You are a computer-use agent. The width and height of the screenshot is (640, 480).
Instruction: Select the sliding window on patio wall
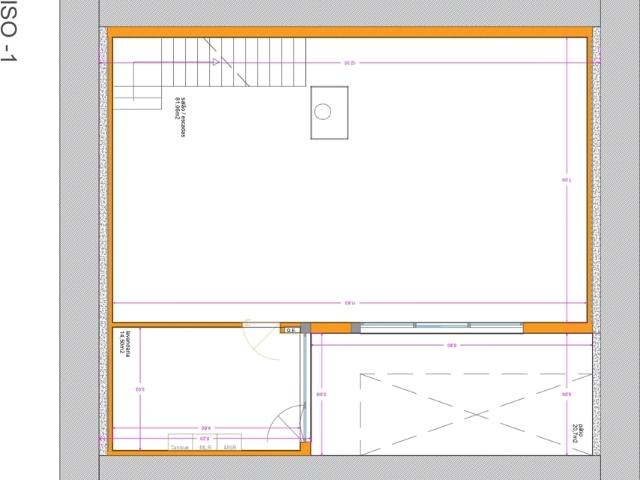pos(441,327)
